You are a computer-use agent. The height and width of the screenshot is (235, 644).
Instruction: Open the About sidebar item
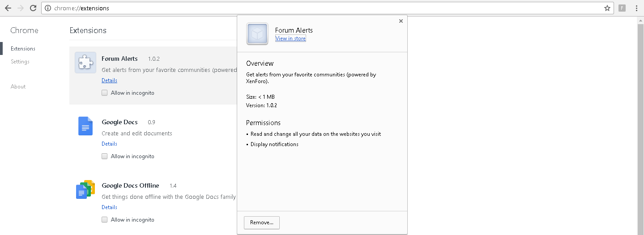pos(18,87)
